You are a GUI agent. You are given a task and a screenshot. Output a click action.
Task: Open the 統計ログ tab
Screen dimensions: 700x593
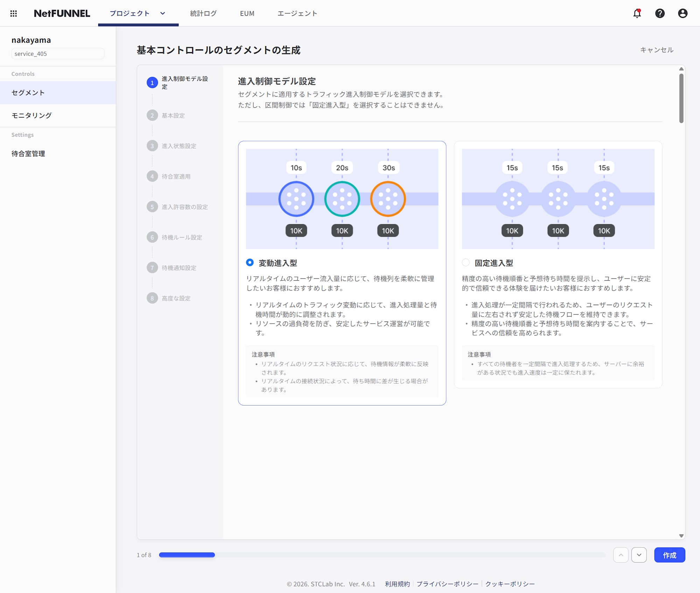(203, 13)
